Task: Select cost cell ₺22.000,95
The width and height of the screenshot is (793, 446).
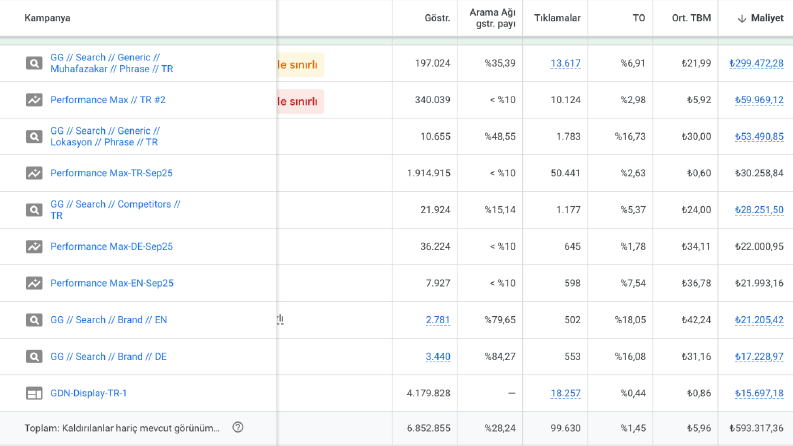Action: pyautogui.click(x=759, y=246)
